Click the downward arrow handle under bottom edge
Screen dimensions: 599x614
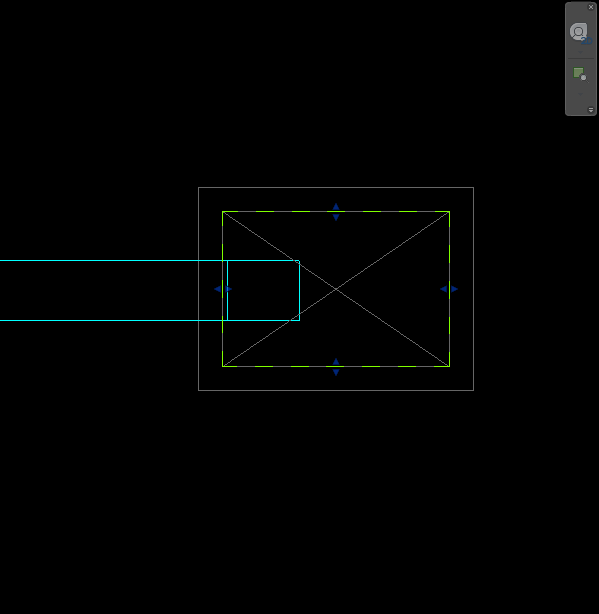(x=336, y=372)
